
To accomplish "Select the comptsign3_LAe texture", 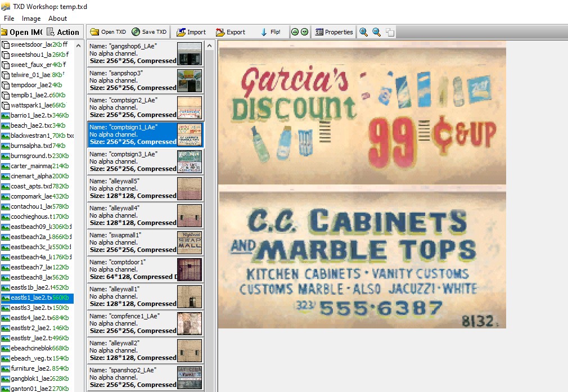I will click(145, 161).
